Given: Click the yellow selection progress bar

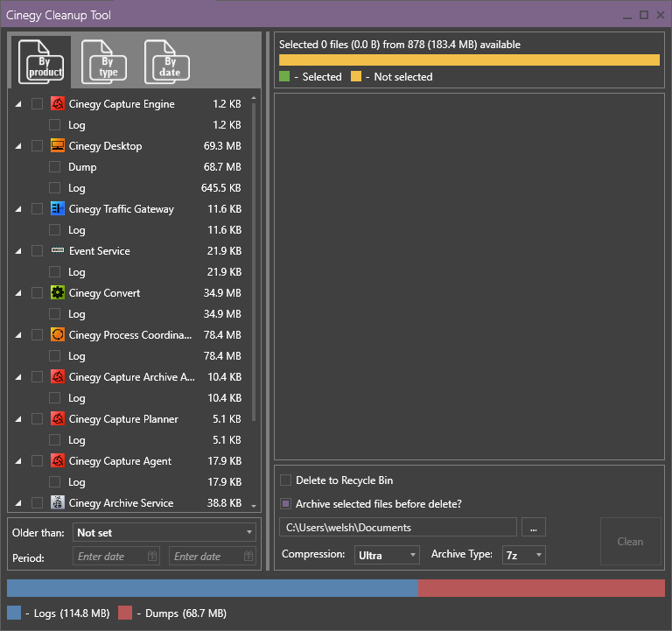Looking at the screenshot, I should pos(469,60).
